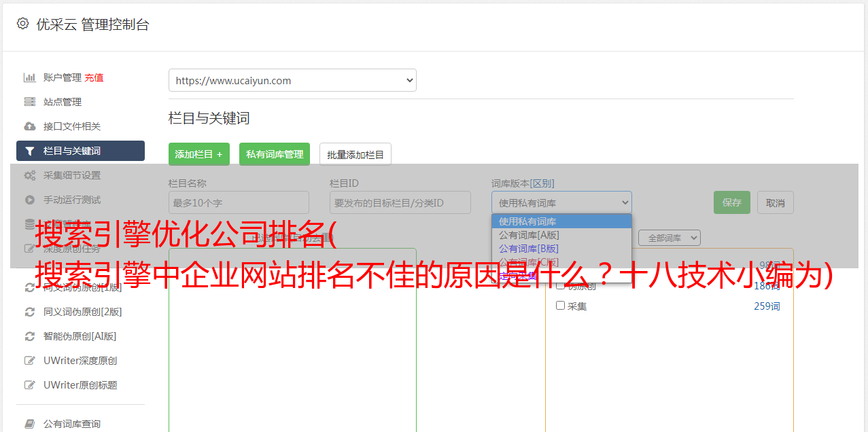Click the 栏目ID input field

coord(400,202)
